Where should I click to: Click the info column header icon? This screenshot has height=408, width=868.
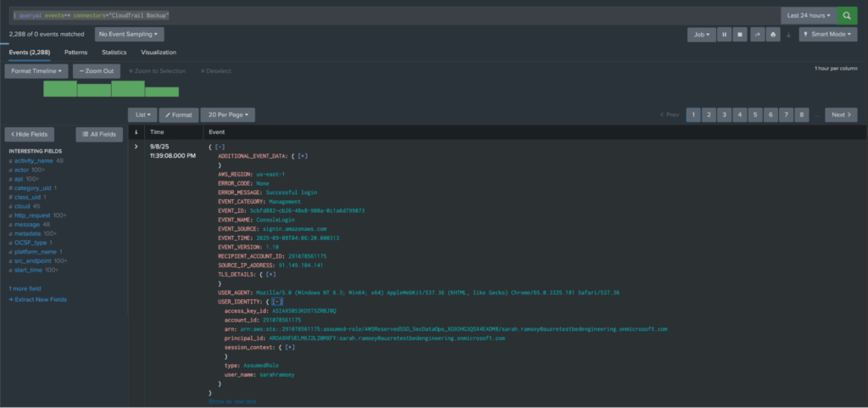(x=136, y=132)
